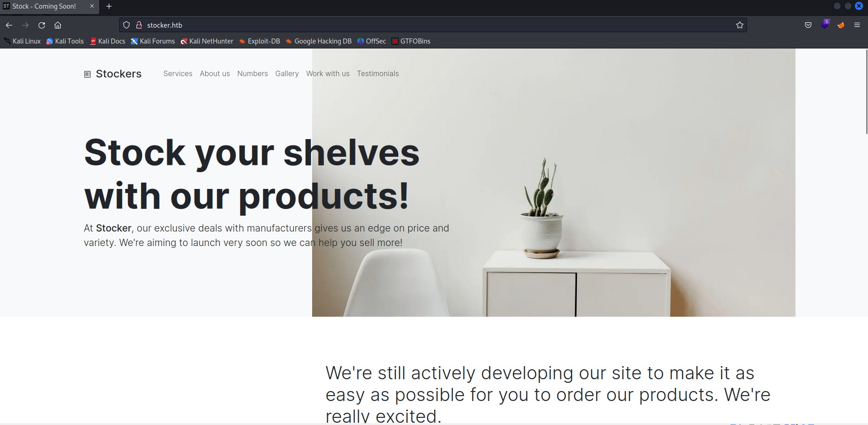
Task: Open the Work with us link
Action: pyautogui.click(x=328, y=73)
